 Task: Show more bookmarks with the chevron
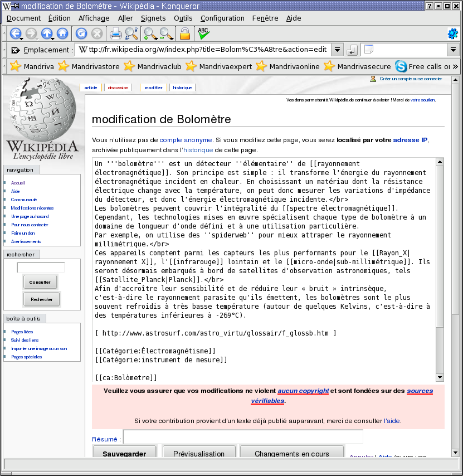455,66
